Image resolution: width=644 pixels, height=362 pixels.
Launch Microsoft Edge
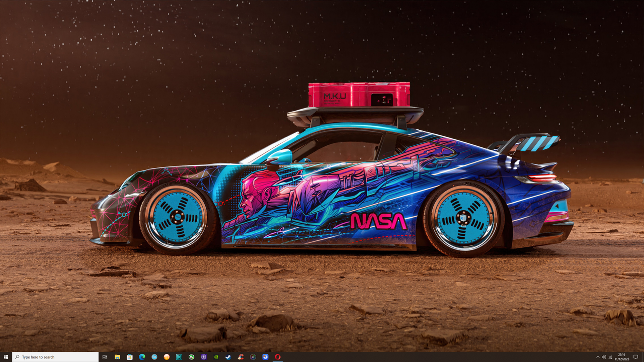[141, 357]
